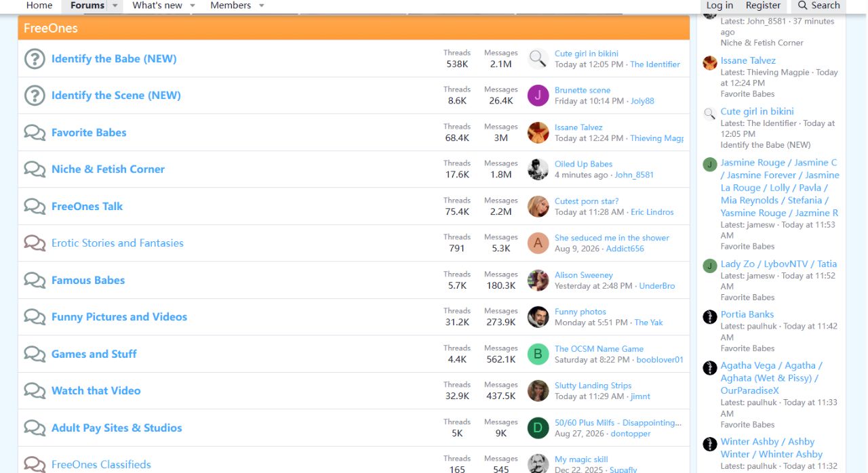Screen dimensions: 868x473
Task: Click speech-bubble icon next to Funny Pictures and Videos
Action: click(x=35, y=316)
